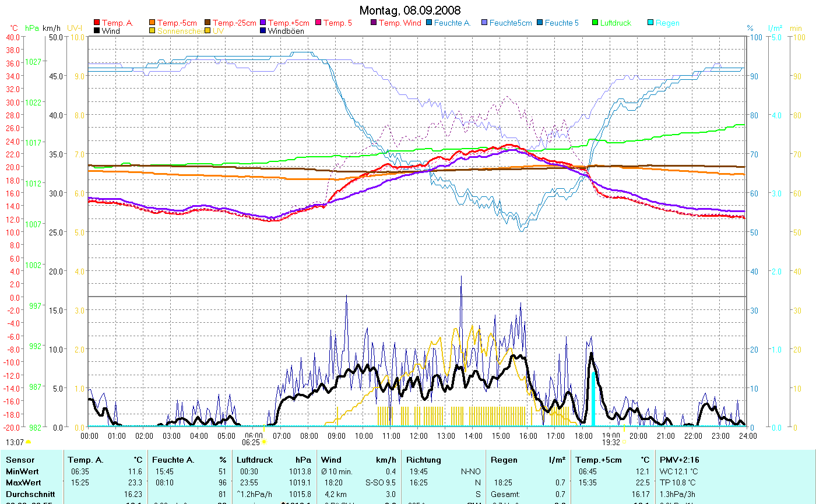The width and height of the screenshot is (816, 504).
Task: Click the dark blue Windböen legend square
Action: tap(263, 31)
